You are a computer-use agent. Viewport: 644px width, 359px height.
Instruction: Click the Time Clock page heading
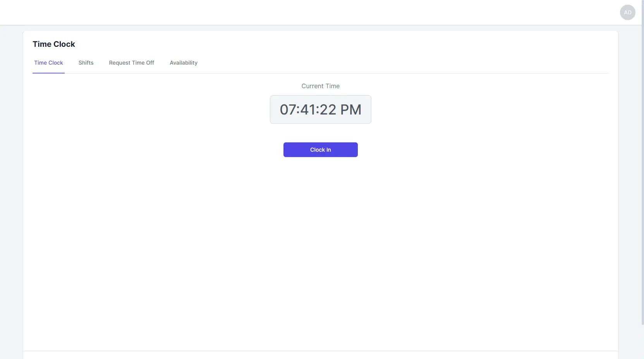(x=54, y=44)
